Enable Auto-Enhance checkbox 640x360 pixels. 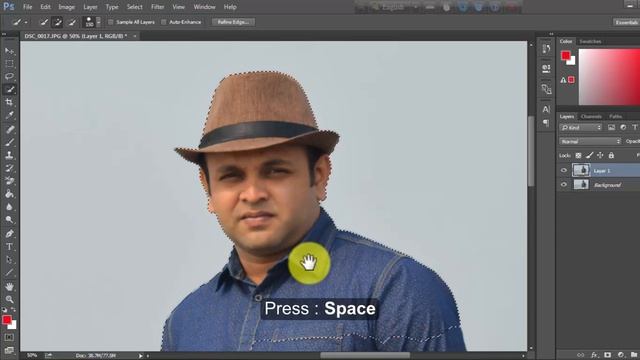pos(164,22)
